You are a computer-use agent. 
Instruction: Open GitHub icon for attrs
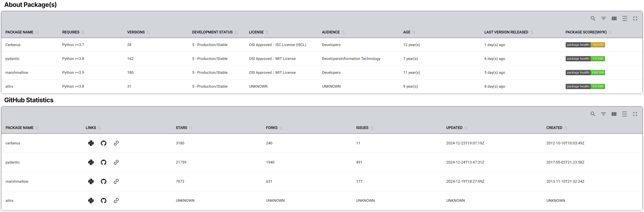[103, 200]
